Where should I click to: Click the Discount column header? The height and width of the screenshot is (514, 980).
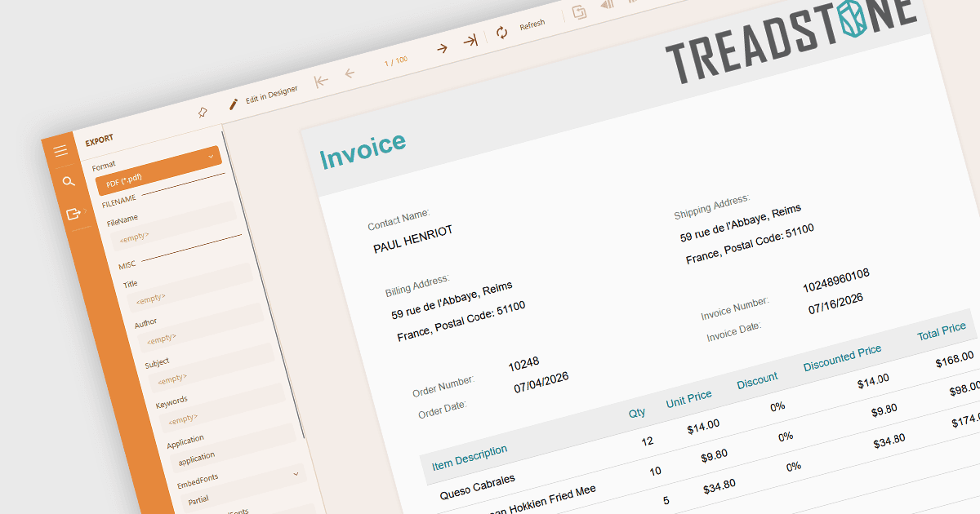pos(758,380)
